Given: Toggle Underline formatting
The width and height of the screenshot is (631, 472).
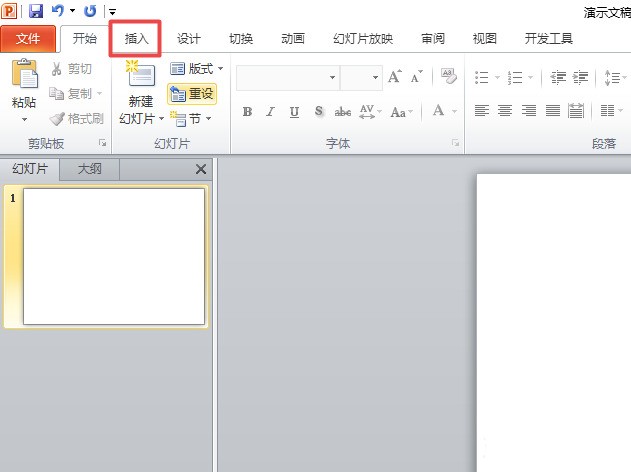Looking at the screenshot, I should 294,112.
